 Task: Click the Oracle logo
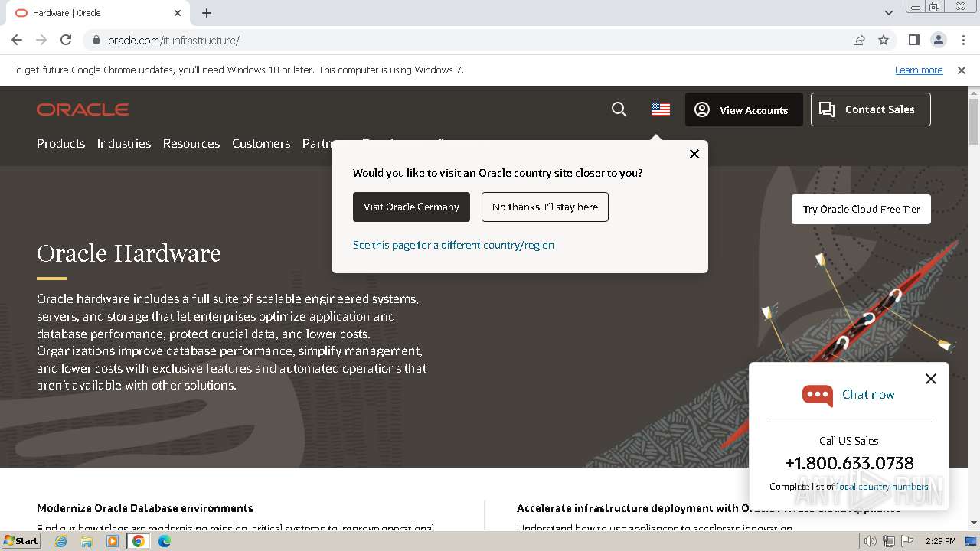(x=83, y=109)
